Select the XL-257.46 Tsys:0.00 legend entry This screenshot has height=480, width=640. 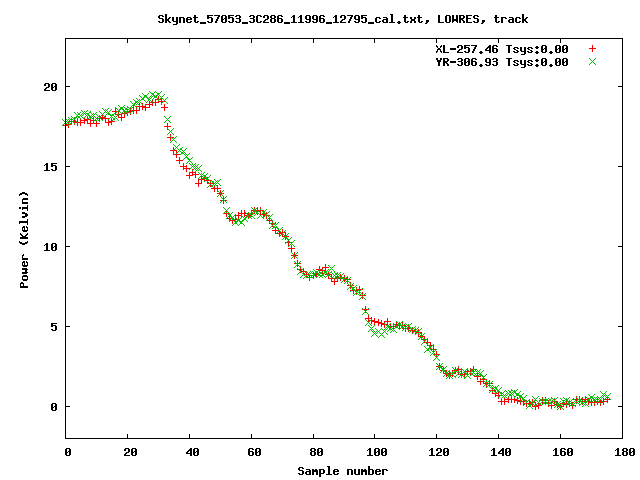pyautogui.click(x=502, y=49)
